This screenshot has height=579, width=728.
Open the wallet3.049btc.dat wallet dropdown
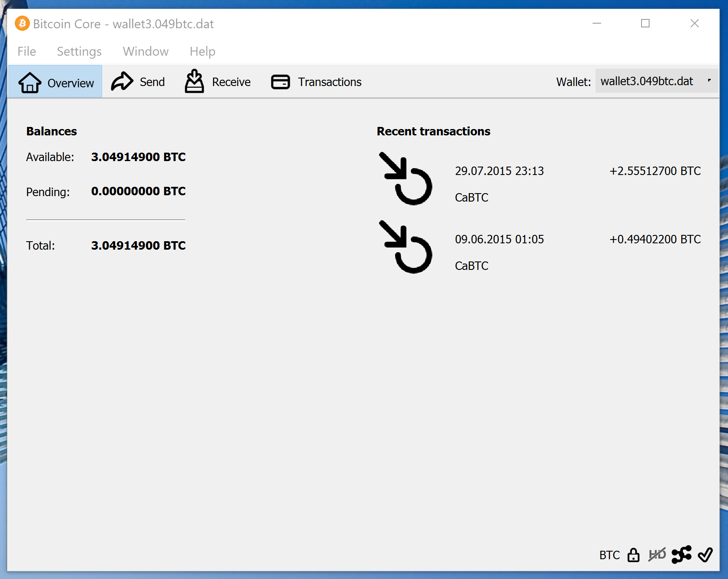pos(656,81)
